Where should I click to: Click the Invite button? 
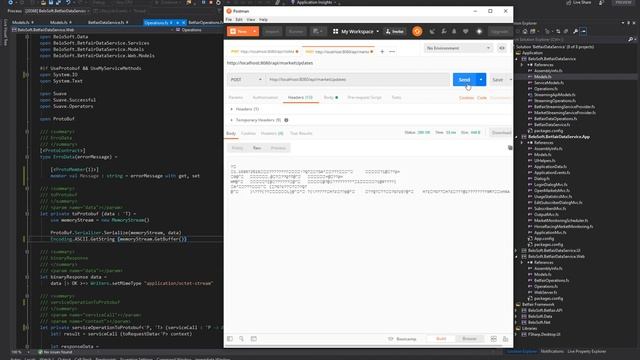coord(395,31)
